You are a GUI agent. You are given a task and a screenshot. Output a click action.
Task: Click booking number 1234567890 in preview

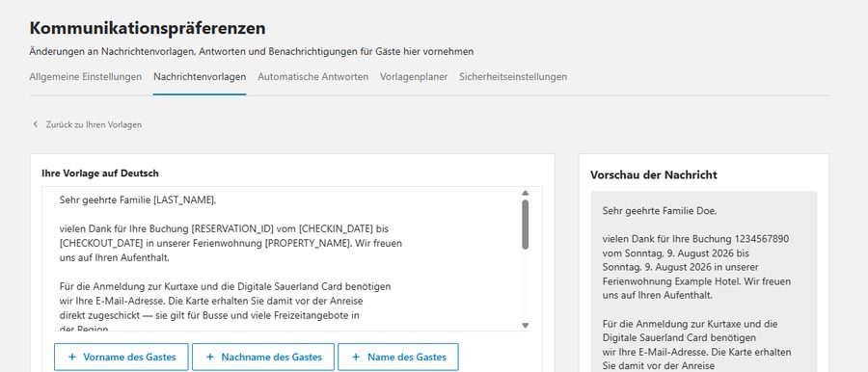point(761,239)
